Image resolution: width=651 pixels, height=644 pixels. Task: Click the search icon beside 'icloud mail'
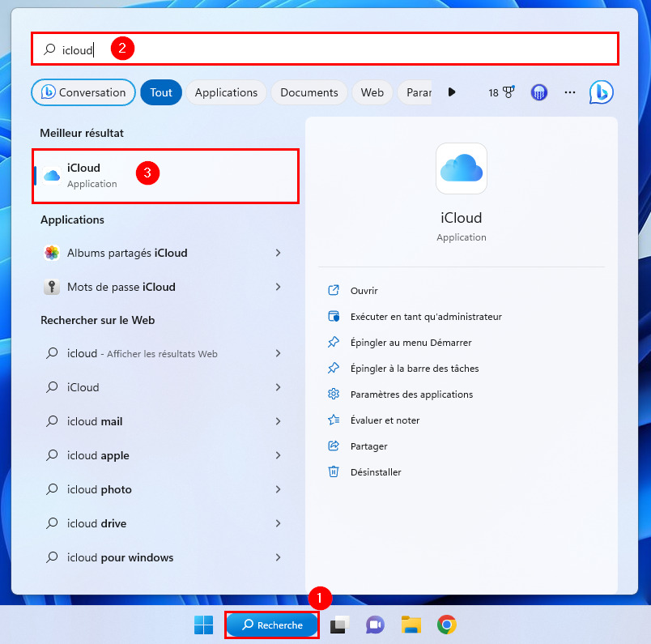[52, 421]
